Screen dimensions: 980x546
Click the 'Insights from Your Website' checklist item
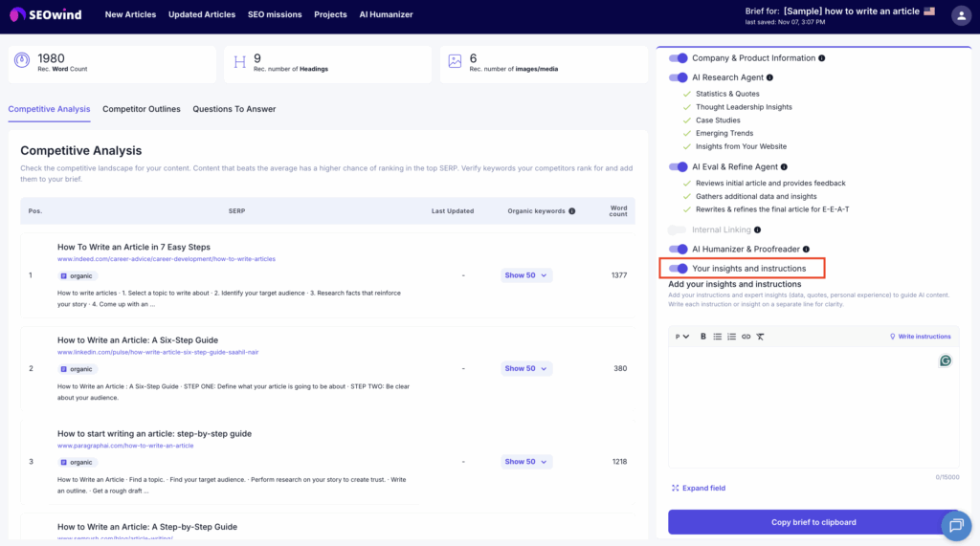coord(742,146)
